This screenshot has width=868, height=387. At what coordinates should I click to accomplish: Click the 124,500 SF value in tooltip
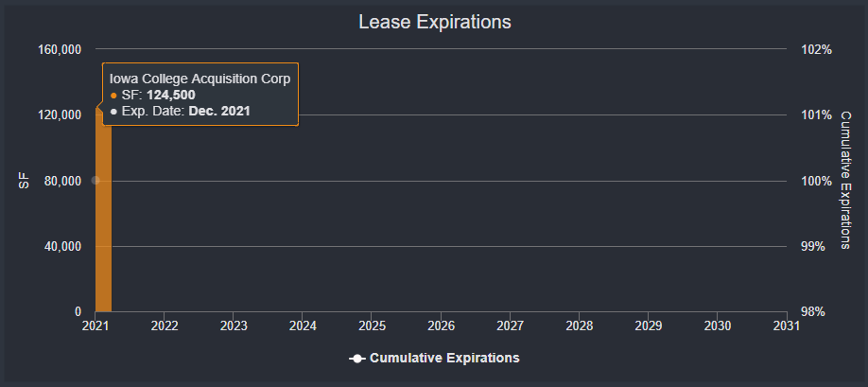(x=171, y=95)
